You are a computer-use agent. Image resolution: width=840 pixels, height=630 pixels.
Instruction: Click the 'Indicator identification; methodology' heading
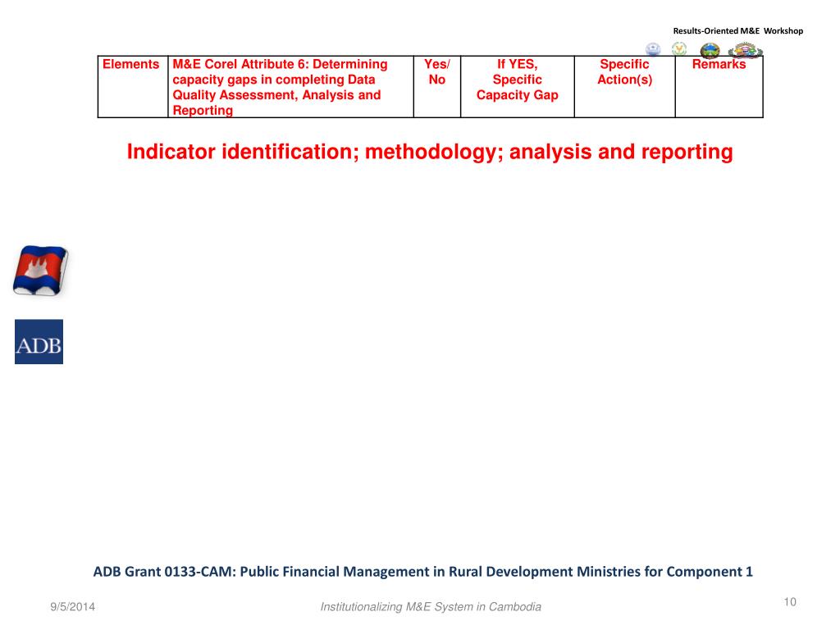(x=430, y=152)
